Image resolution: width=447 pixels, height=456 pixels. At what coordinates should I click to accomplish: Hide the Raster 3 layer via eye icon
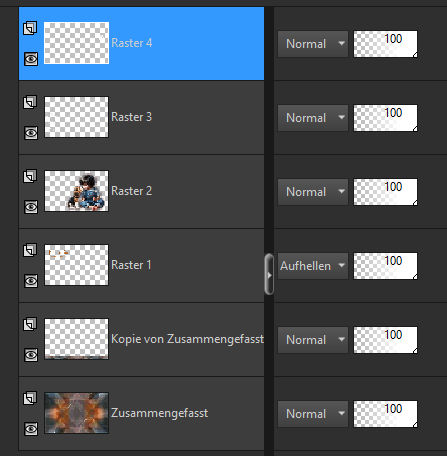31,133
